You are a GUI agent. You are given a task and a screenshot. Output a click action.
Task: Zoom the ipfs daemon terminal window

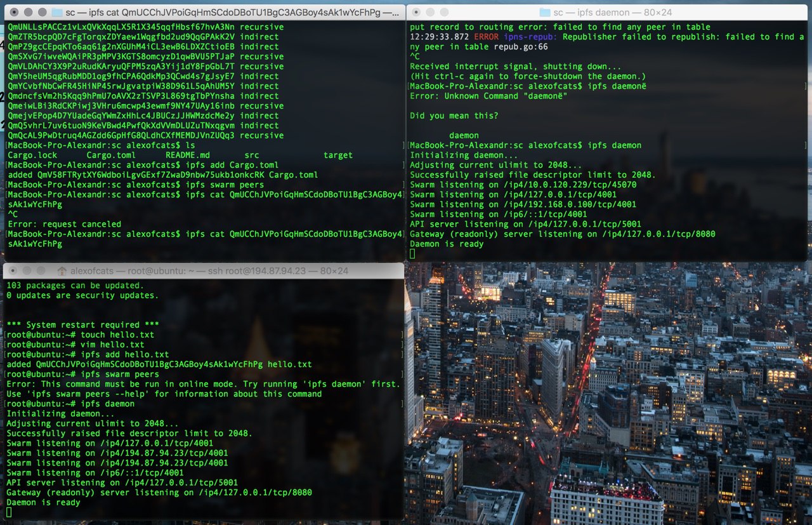click(x=445, y=12)
